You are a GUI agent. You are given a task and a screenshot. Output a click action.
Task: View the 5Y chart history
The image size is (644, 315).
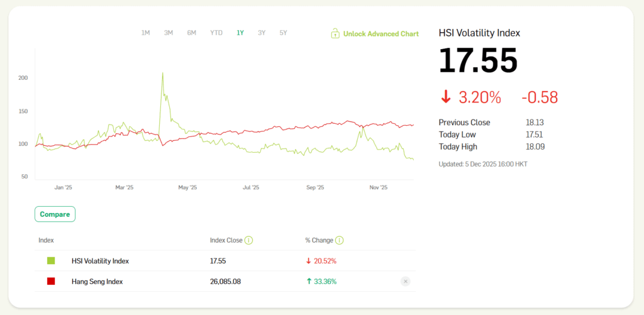tap(283, 33)
